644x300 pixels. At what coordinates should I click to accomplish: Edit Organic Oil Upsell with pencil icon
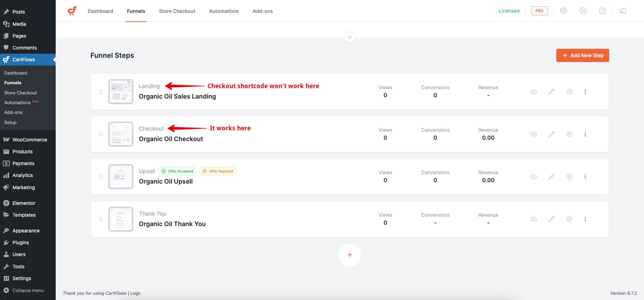(551, 177)
